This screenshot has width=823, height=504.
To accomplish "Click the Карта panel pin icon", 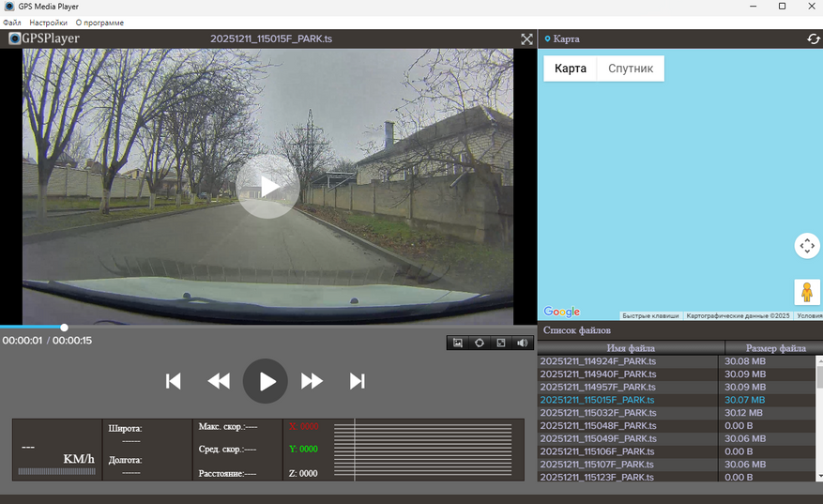I will (547, 38).
